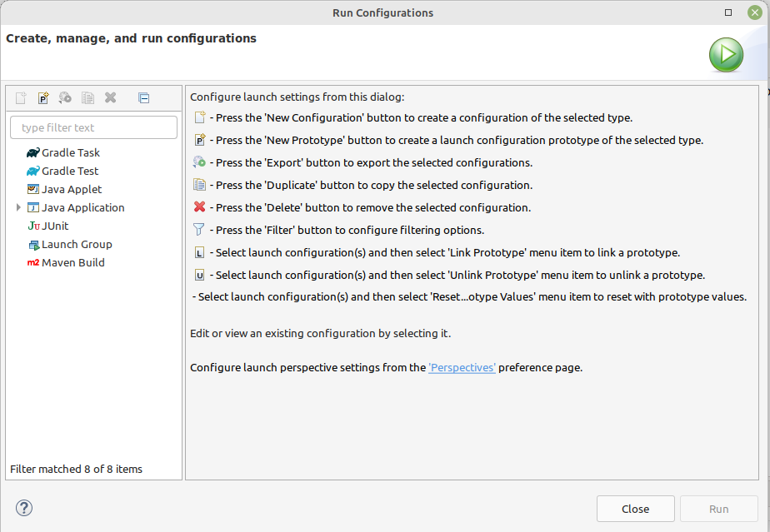This screenshot has height=532, width=770.
Task: Collapse all via the toolbar Collapse All icon
Action: click(143, 97)
